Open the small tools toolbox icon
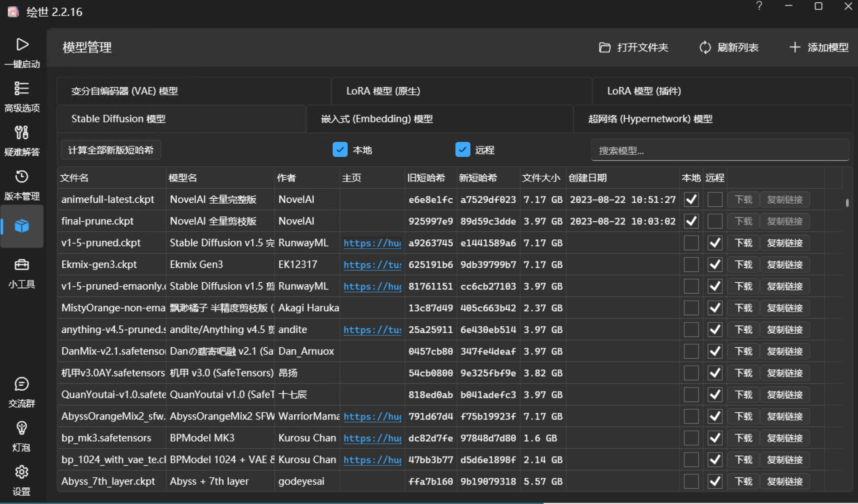Viewport: 858px width, 504px height. 22,265
